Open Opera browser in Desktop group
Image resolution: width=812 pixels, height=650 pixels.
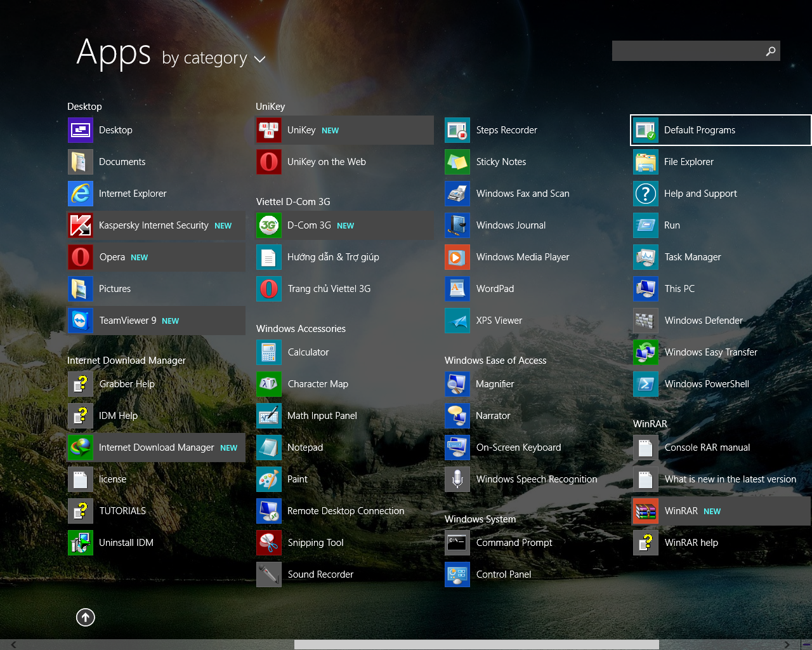pos(81,257)
